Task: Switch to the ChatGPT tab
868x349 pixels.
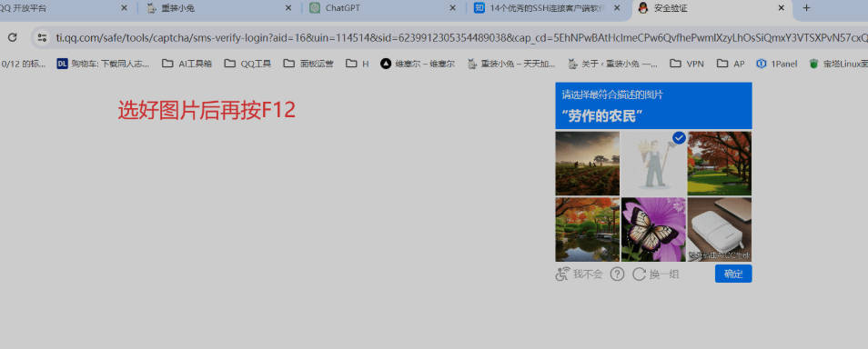Action: coord(383,8)
